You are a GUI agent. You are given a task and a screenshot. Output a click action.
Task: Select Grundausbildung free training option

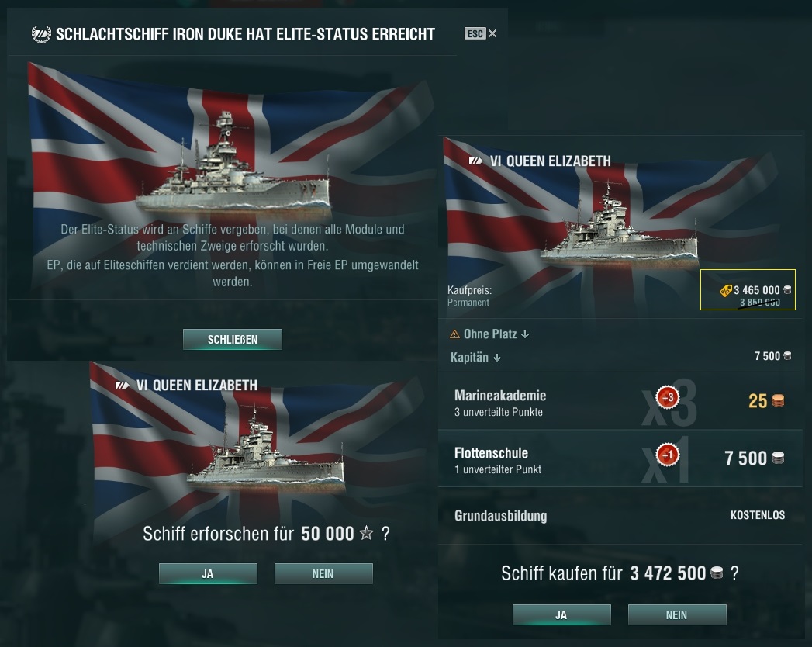click(620, 515)
